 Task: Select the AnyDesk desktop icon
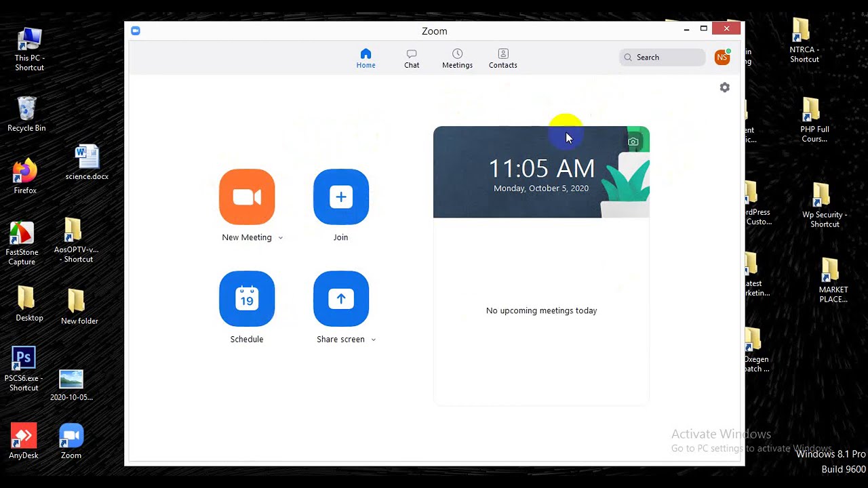point(24,442)
